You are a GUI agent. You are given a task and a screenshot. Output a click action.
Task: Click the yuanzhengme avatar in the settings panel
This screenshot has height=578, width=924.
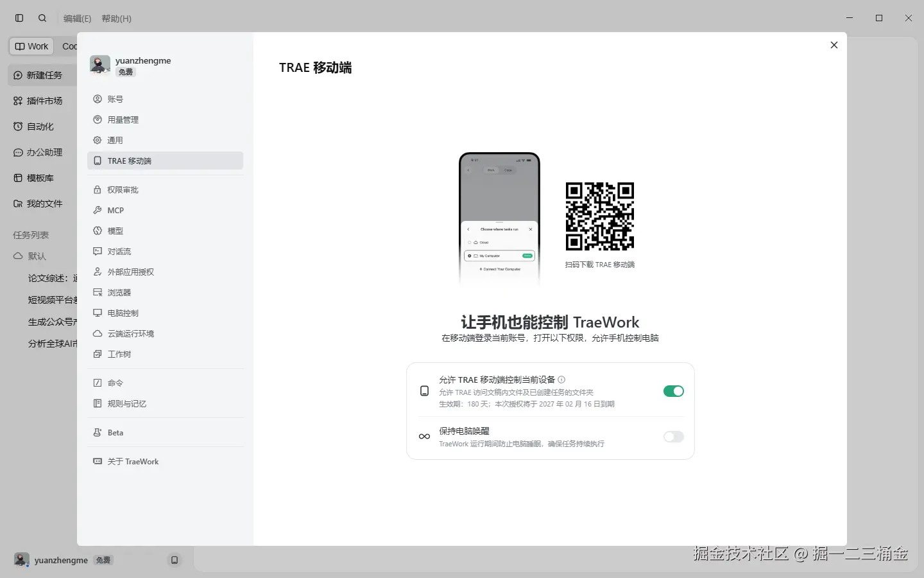pos(100,65)
